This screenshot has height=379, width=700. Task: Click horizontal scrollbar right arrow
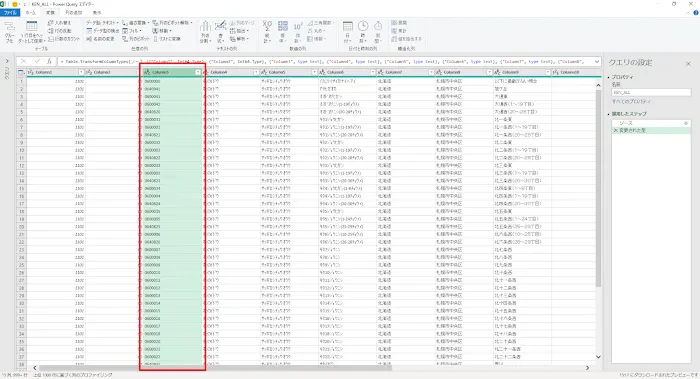click(588, 368)
